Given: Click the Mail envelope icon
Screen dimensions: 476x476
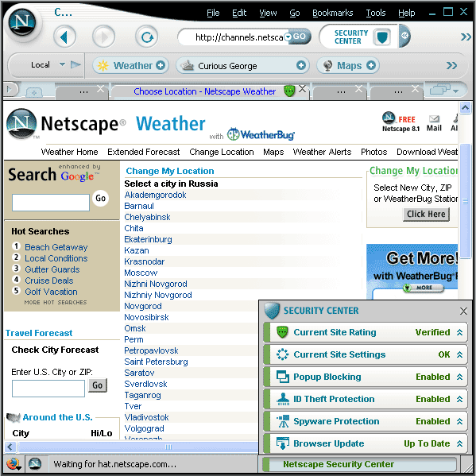Looking at the screenshot, I should point(434,118).
